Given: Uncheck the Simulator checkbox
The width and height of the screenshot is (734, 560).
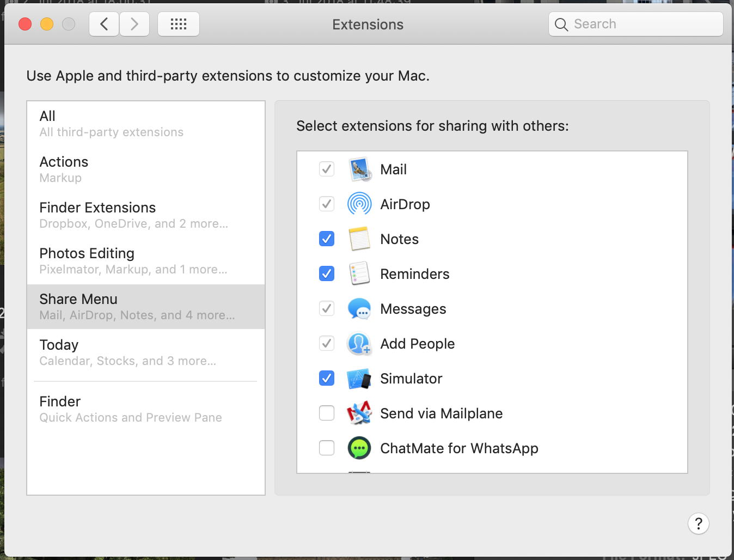Looking at the screenshot, I should [327, 378].
